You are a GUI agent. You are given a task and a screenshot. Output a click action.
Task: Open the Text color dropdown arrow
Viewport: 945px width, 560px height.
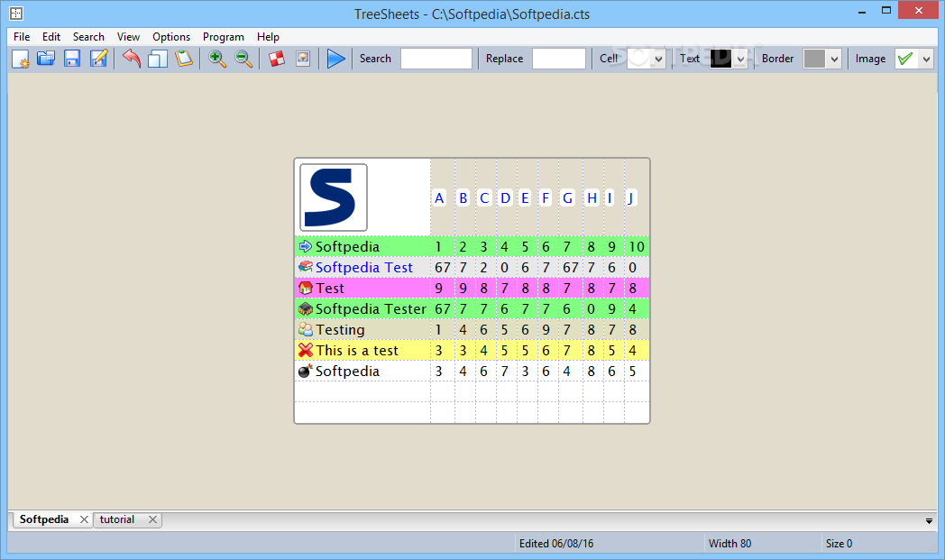click(740, 60)
